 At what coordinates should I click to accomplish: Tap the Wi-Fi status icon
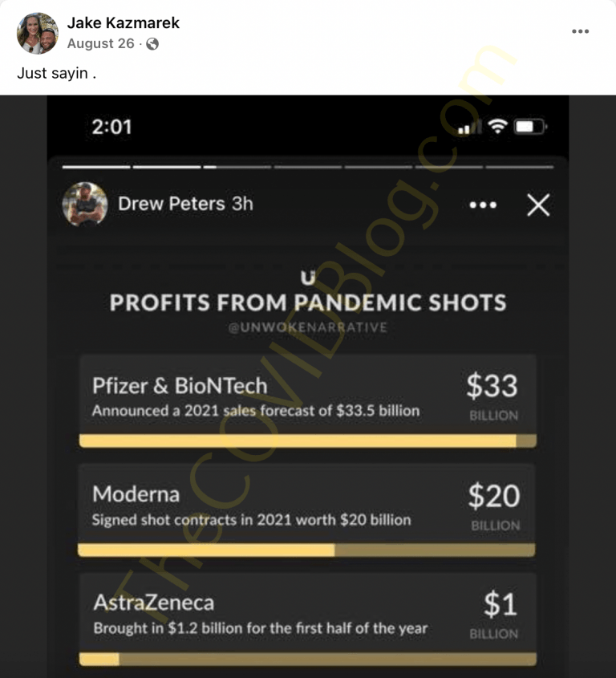498,127
